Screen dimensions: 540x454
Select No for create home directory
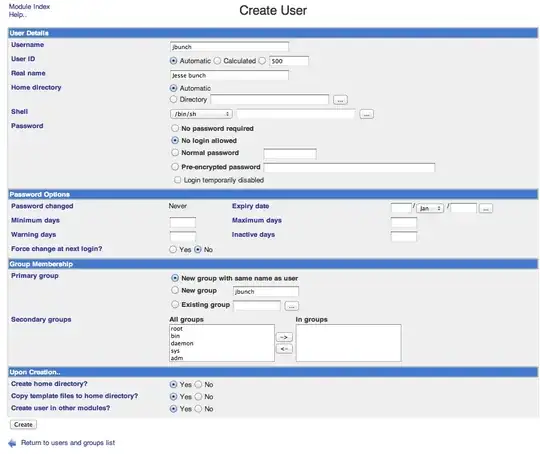point(198,384)
